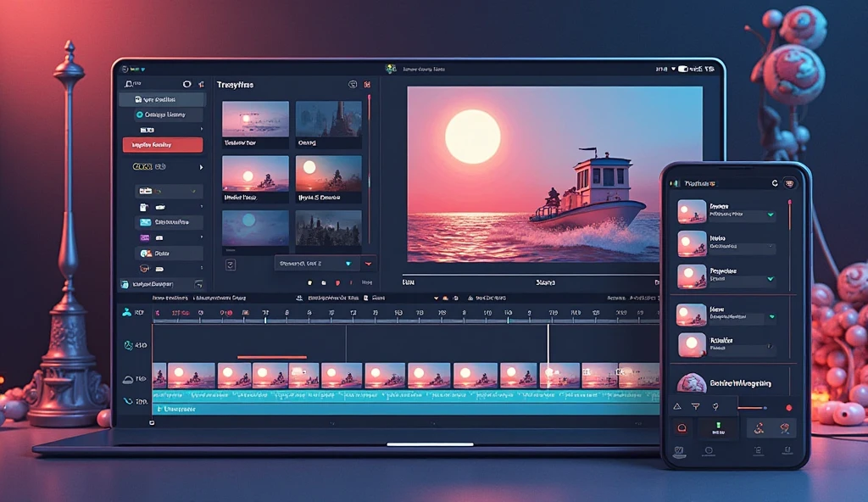The image size is (868, 502).
Task: Click the teal icon at bottom left of sidebar
Action: click(125, 284)
